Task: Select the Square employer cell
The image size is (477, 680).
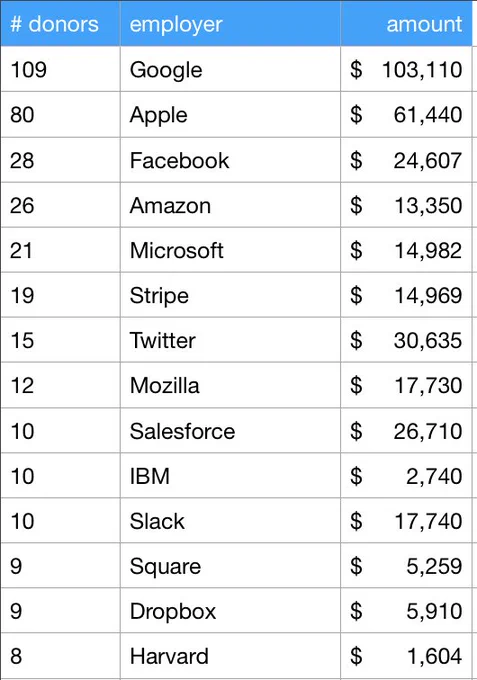Action: coord(230,566)
